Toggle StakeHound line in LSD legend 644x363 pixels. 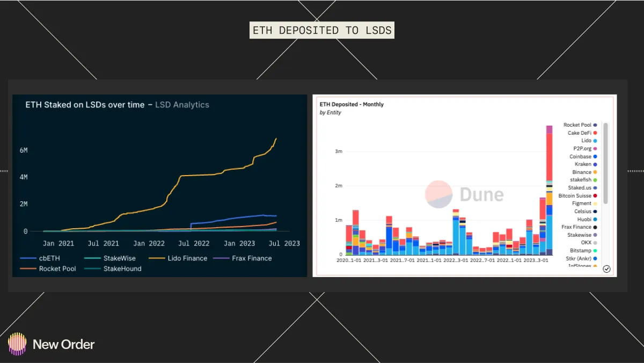click(113, 268)
